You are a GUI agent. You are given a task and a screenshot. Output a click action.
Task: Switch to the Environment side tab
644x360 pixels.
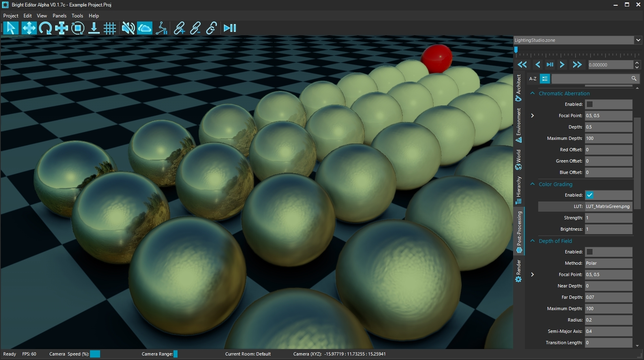point(519,125)
